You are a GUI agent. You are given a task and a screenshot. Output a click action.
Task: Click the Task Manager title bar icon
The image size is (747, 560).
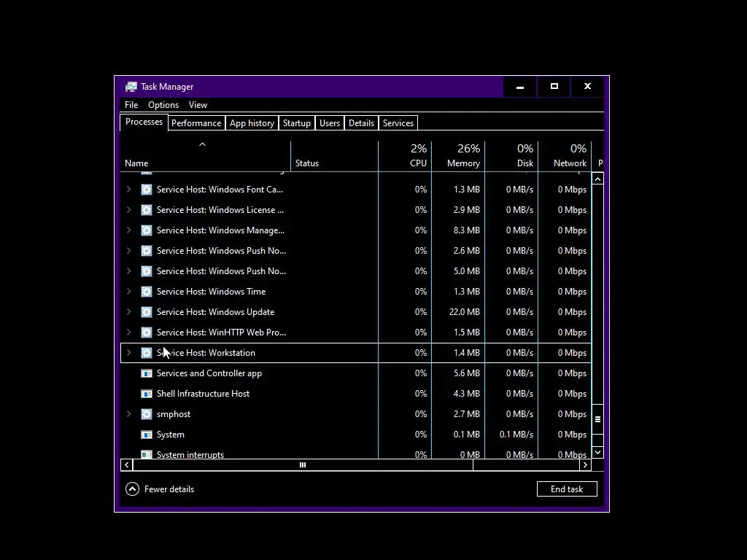click(131, 87)
